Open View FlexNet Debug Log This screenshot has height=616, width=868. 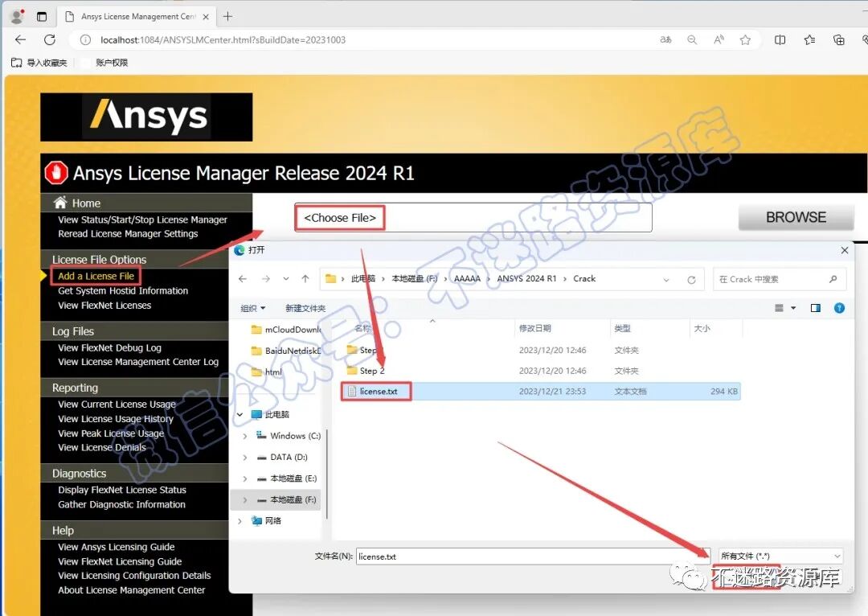point(109,348)
